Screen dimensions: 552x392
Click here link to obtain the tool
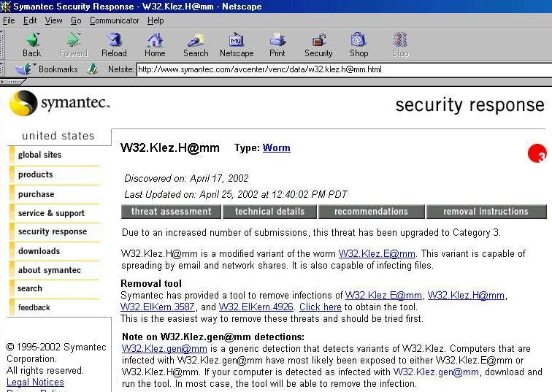321,307
